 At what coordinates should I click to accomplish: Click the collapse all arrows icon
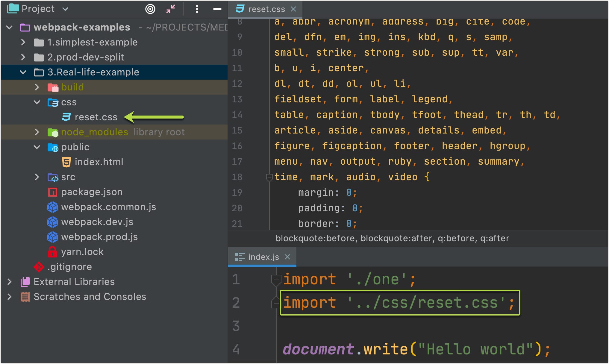[171, 9]
